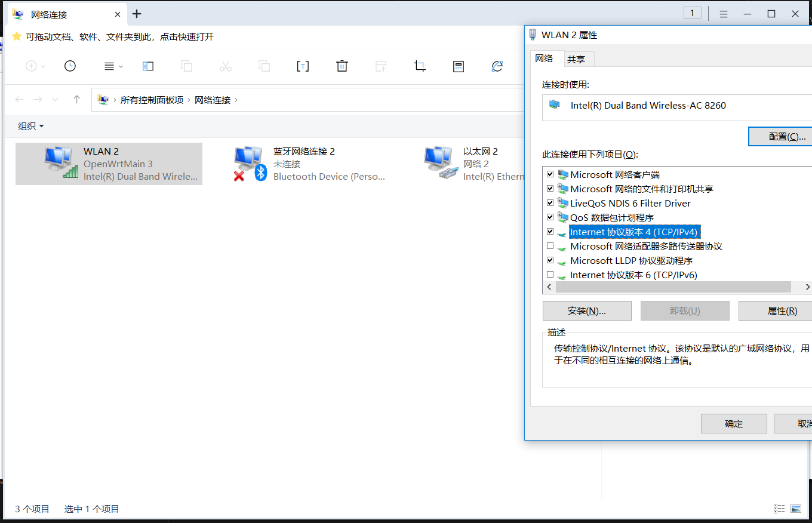
Task: Select the Bluetooth network connection 2 icon
Action: pyautogui.click(x=250, y=163)
